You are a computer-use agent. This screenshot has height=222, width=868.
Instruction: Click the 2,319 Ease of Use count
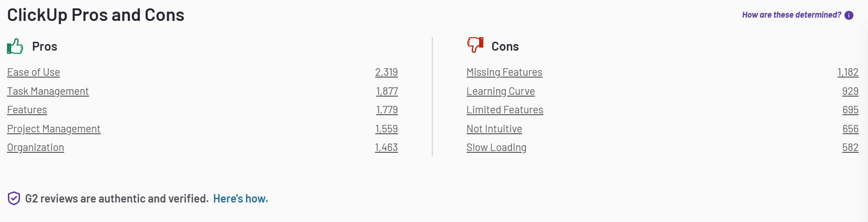(387, 72)
